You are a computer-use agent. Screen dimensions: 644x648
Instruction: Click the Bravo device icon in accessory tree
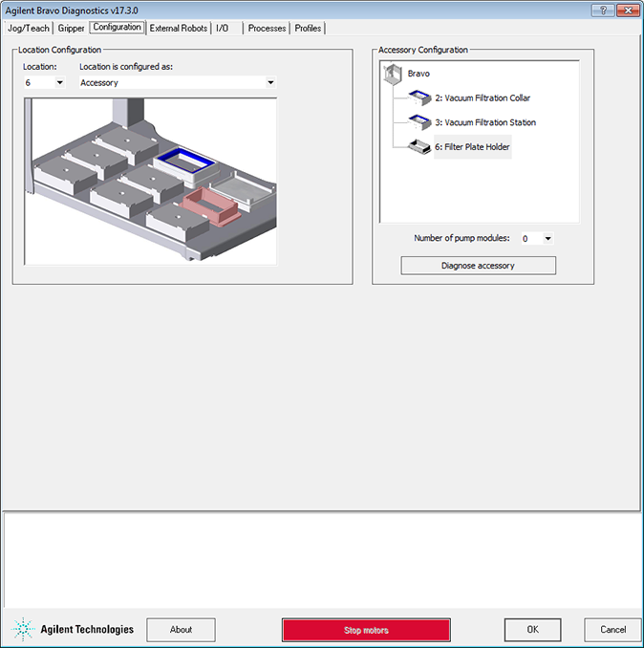(393, 74)
